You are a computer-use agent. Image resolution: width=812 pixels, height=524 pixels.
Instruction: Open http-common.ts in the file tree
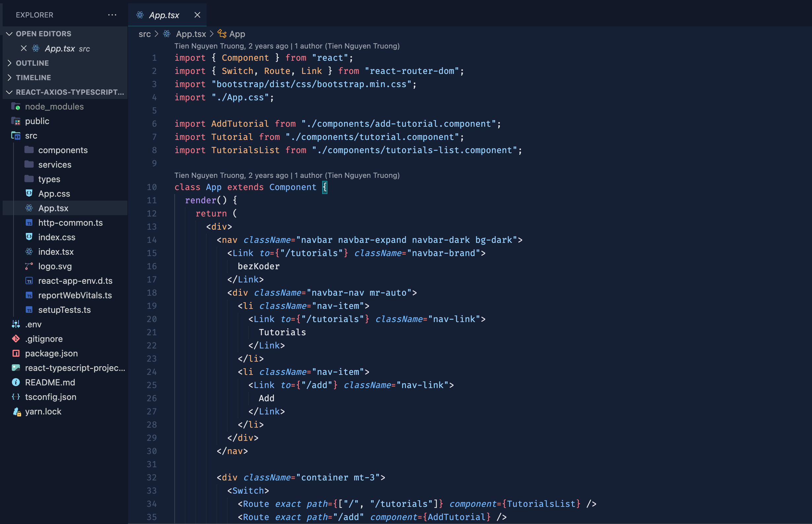click(x=70, y=222)
